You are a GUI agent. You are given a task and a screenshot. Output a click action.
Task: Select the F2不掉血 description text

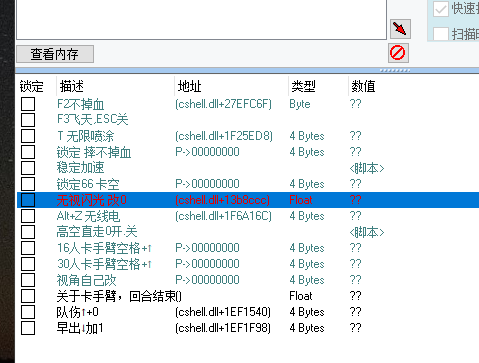tap(80, 104)
